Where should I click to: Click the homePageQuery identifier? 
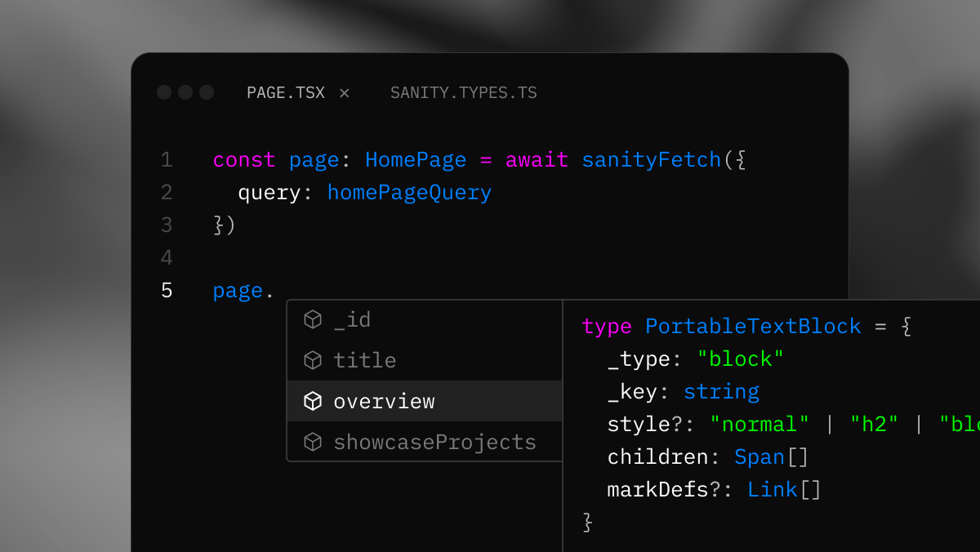(409, 193)
